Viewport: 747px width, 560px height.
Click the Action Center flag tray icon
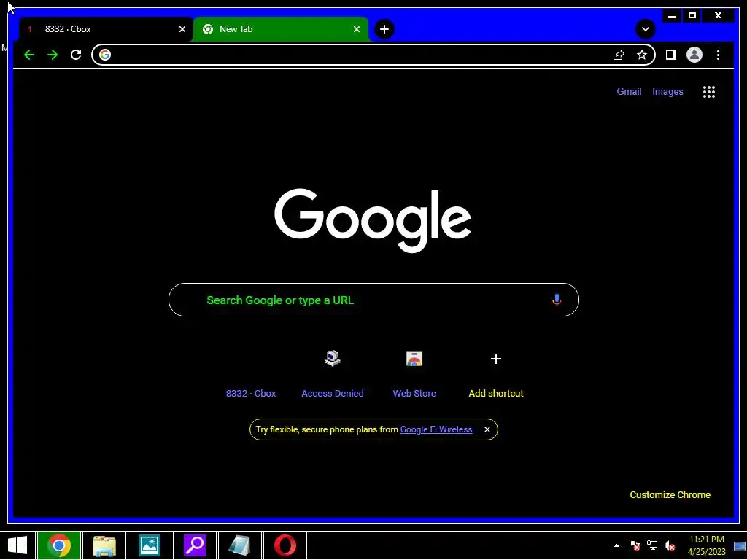[x=634, y=545]
